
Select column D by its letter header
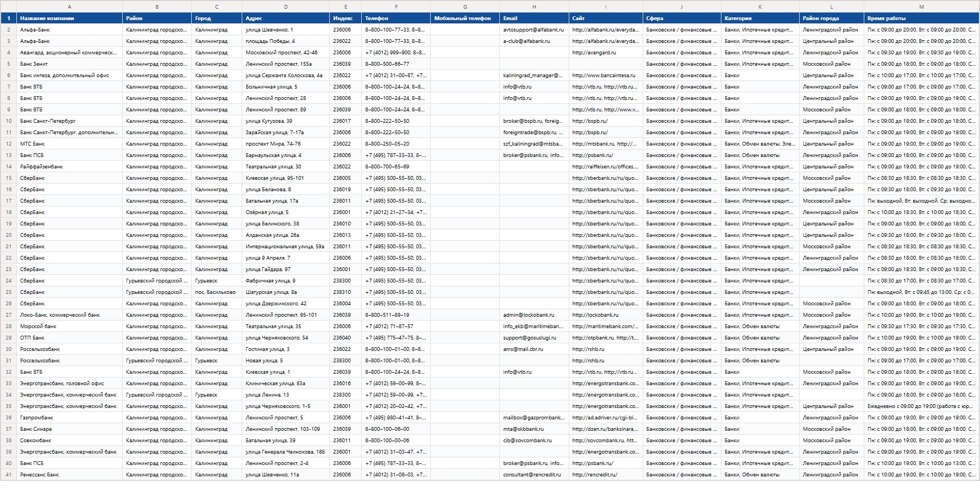(x=286, y=7)
